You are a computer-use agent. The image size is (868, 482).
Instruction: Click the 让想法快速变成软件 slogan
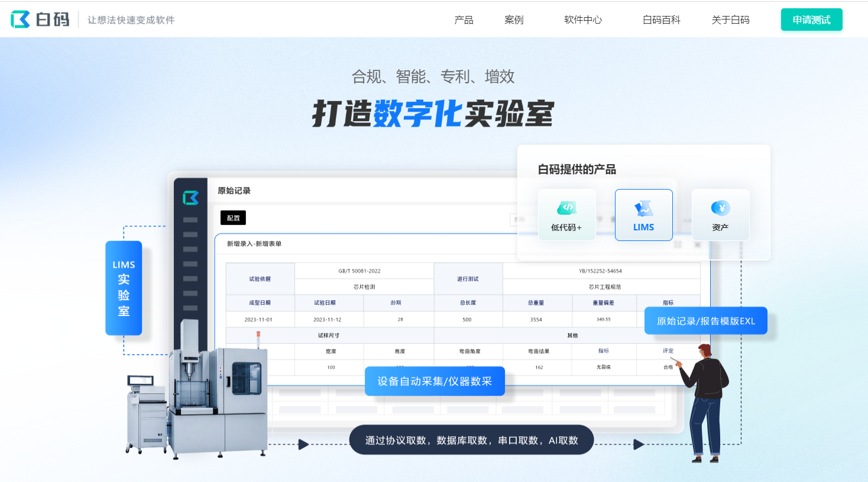(131, 20)
